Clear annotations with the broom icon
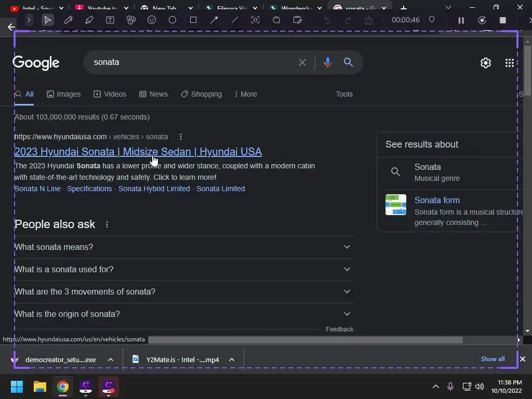 368,20
